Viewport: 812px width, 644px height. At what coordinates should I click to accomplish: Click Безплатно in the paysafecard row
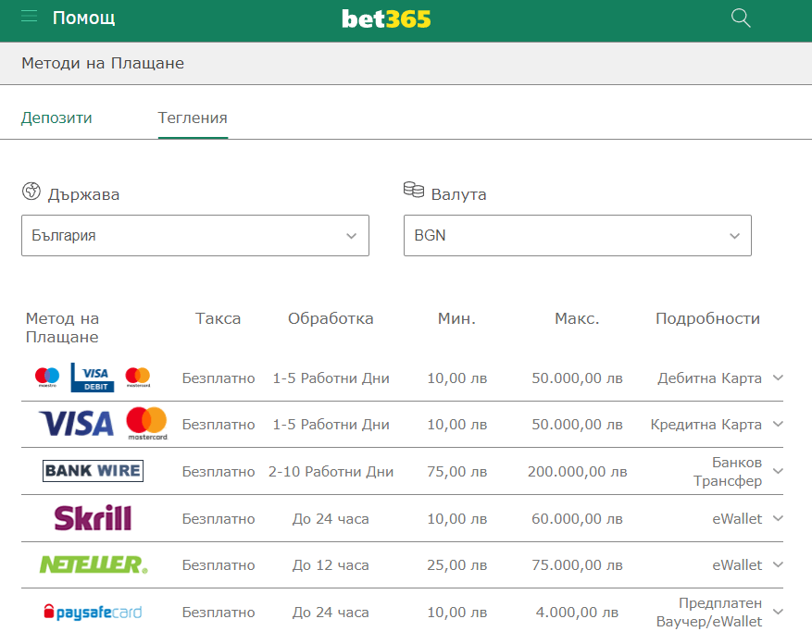pos(219,613)
